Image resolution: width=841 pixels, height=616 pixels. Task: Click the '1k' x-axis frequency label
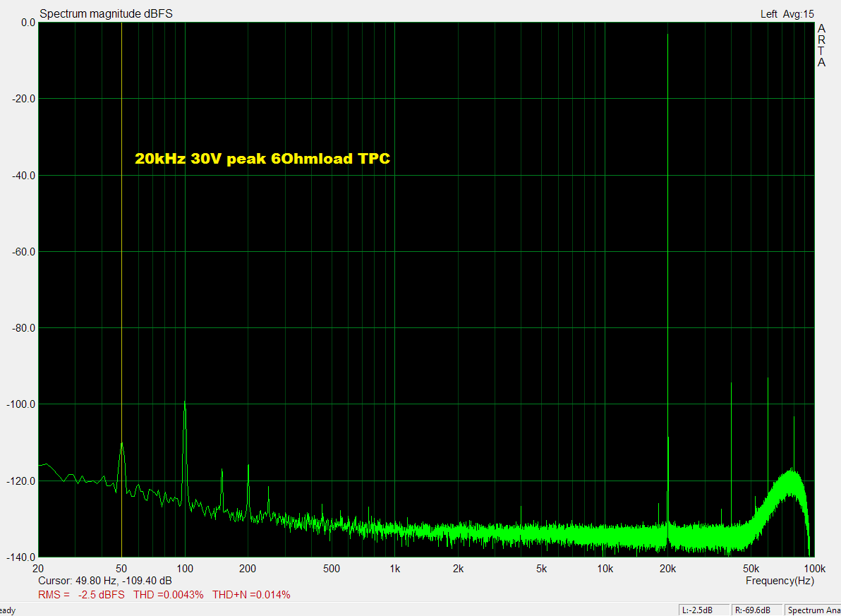(x=395, y=568)
